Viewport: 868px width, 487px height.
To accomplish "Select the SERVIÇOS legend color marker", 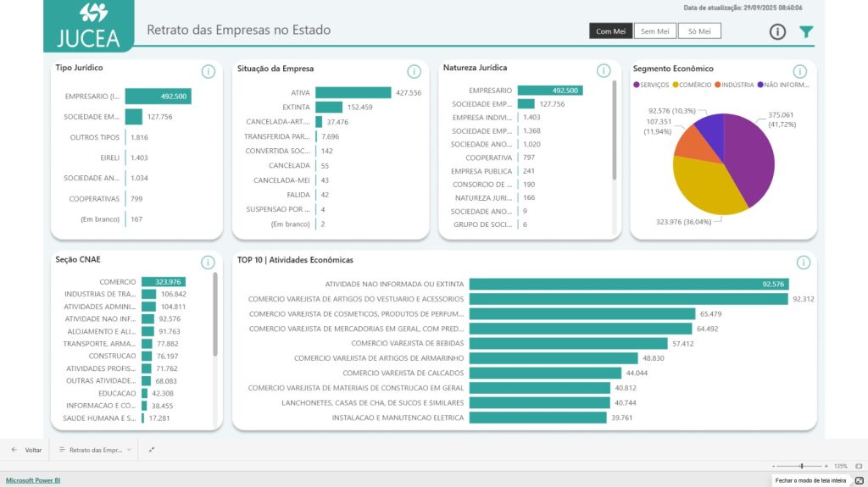I will click(637, 85).
